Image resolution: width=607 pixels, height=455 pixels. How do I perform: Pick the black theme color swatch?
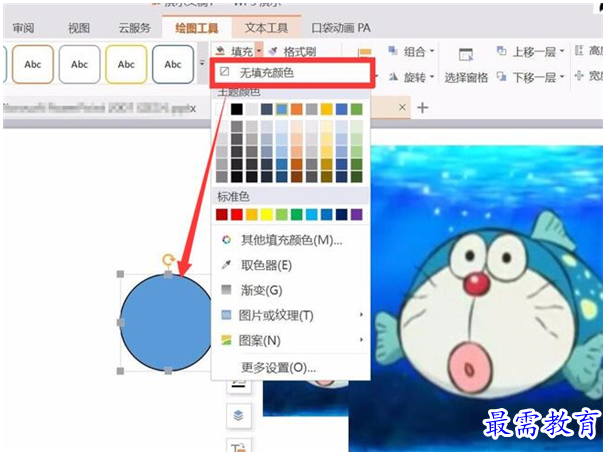point(237,109)
